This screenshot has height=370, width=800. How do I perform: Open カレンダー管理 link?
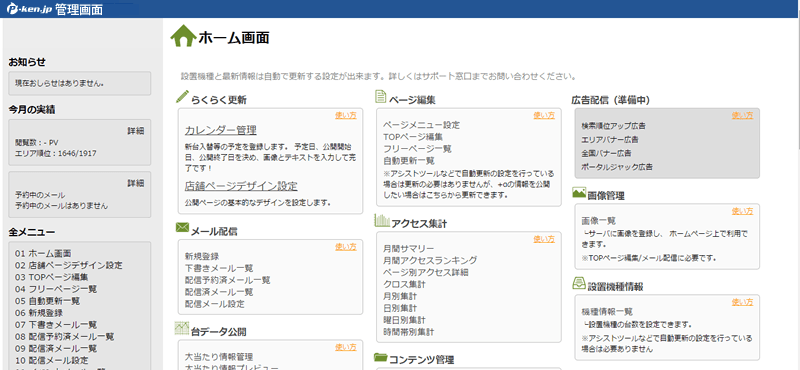[220, 130]
